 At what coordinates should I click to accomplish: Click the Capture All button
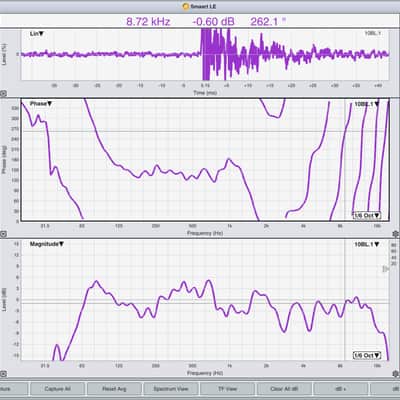[x=57, y=389]
